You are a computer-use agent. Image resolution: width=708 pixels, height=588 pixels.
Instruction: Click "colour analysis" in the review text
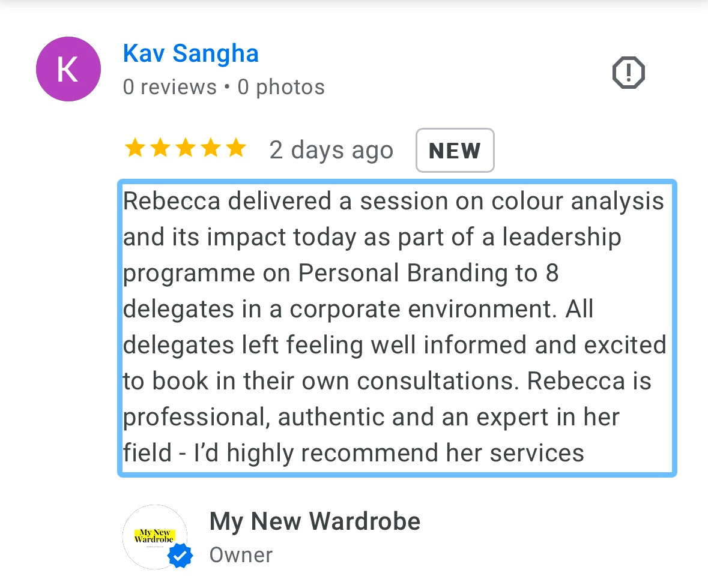click(578, 202)
